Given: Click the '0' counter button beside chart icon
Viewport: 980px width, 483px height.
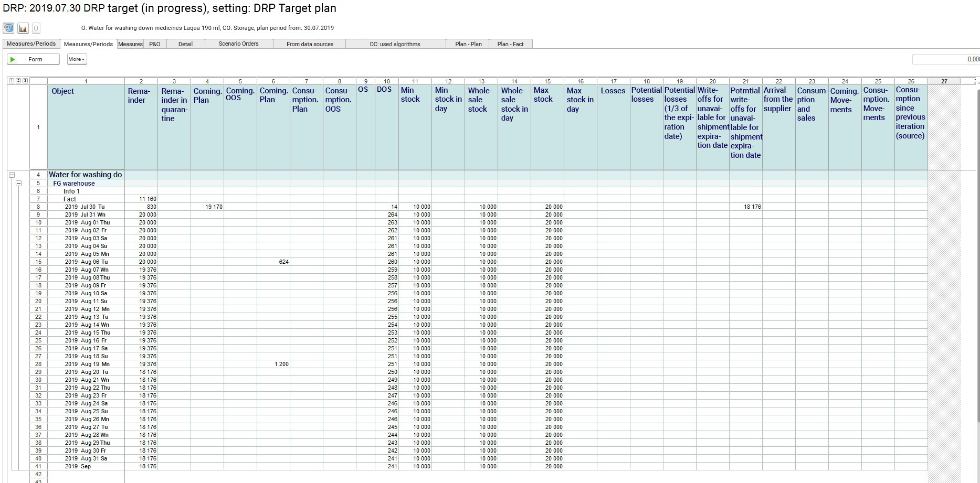Looking at the screenshot, I should tap(36, 28).
